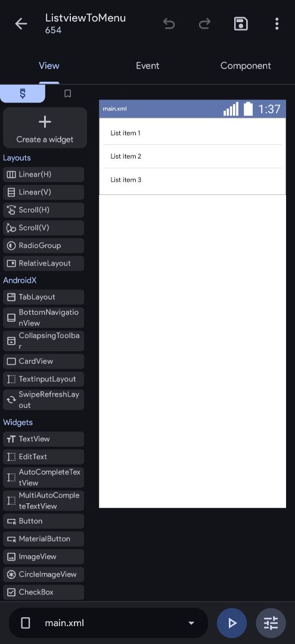Switch to the bookmark palette tab

(68, 94)
